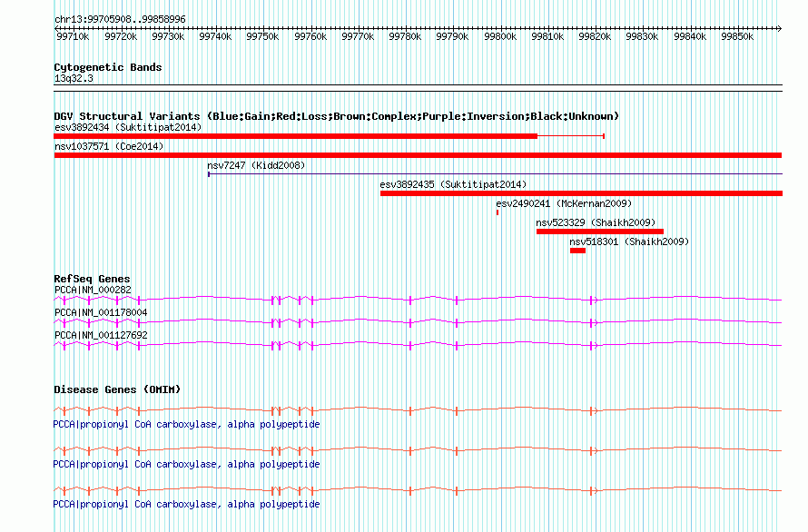Click the red loss bar under nsv523329
This screenshot has height=532, width=808.
pos(600,232)
